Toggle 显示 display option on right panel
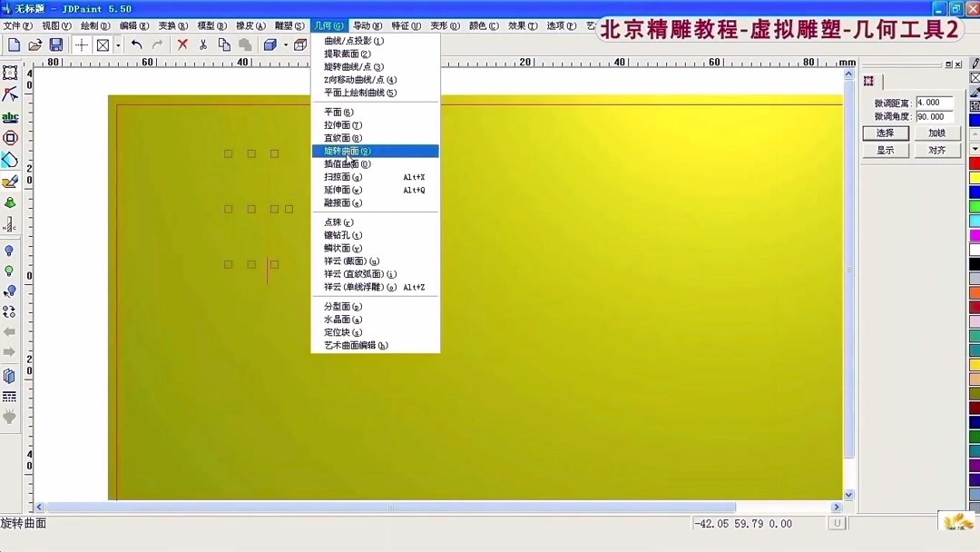Image resolution: width=980 pixels, height=552 pixels. coord(886,150)
